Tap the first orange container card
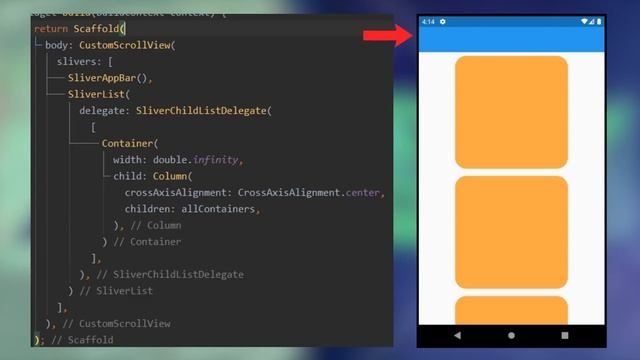The width and height of the screenshot is (640, 360). pyautogui.click(x=511, y=112)
